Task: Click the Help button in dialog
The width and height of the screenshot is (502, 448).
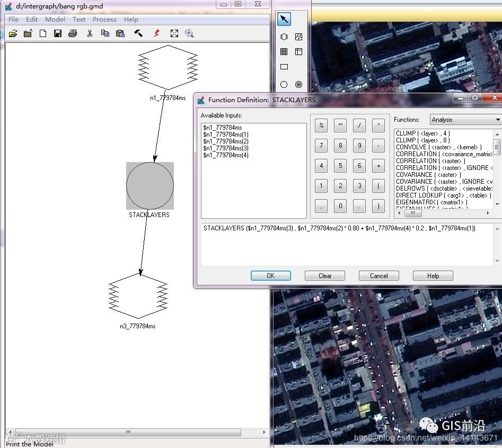Action: [433, 276]
